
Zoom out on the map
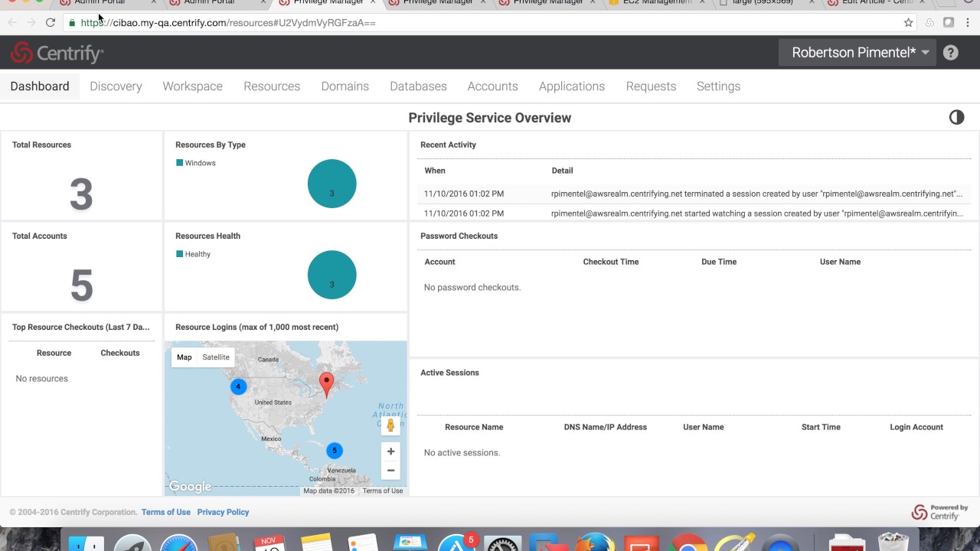(390, 471)
